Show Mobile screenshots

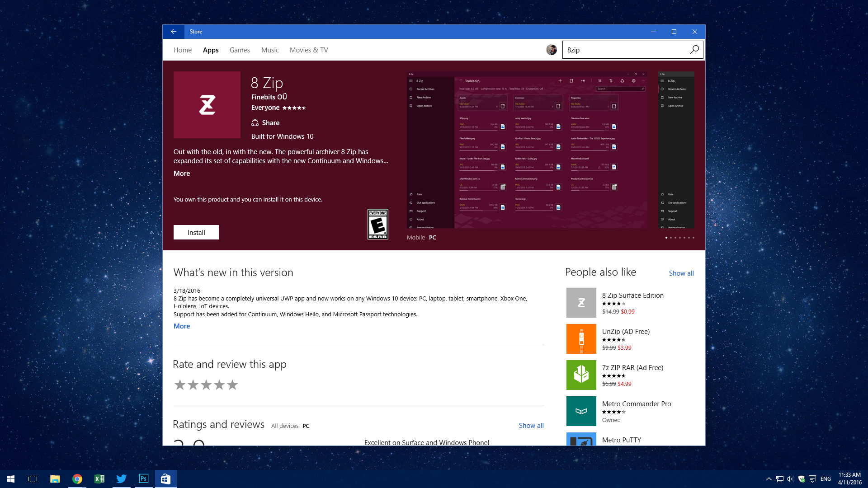tap(416, 238)
